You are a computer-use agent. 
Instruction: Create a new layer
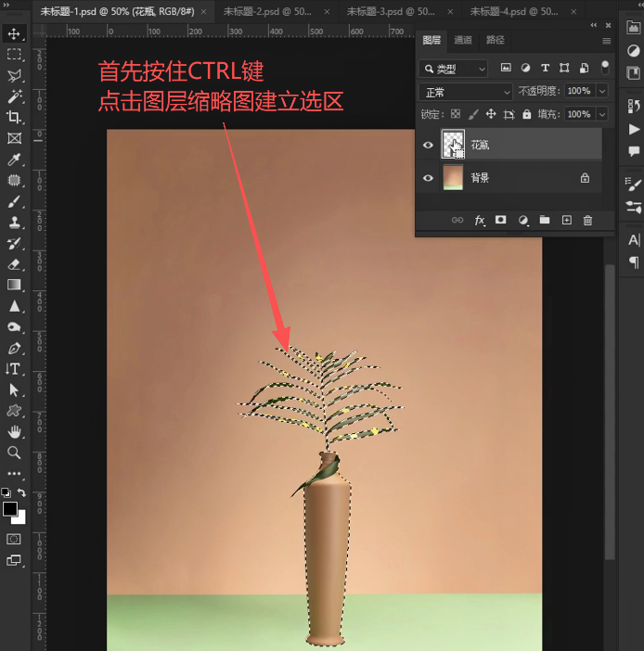(567, 220)
